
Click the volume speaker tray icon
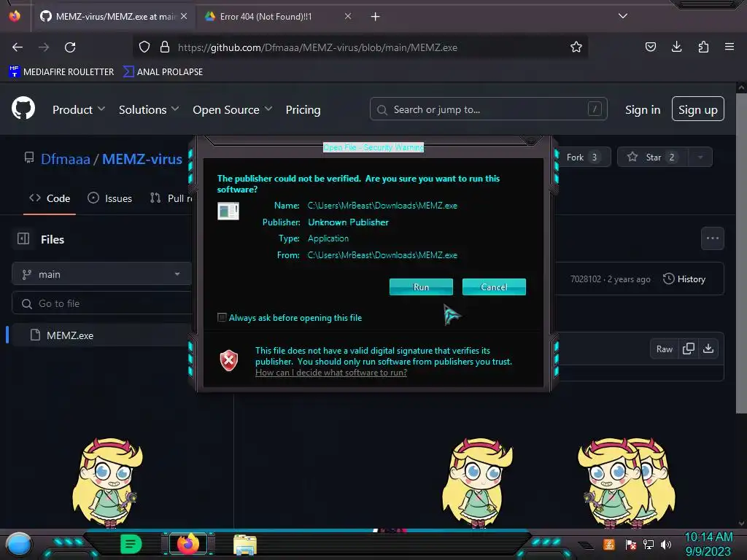pyautogui.click(x=666, y=544)
